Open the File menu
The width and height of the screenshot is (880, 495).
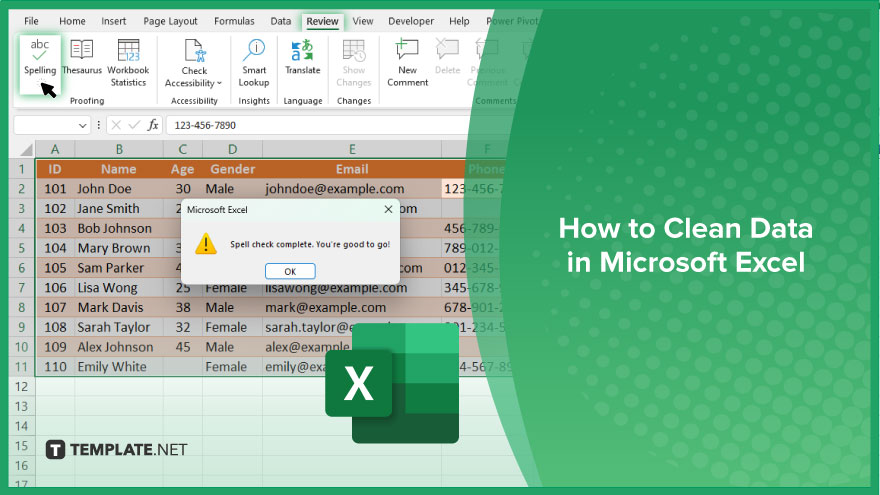pyautogui.click(x=31, y=21)
